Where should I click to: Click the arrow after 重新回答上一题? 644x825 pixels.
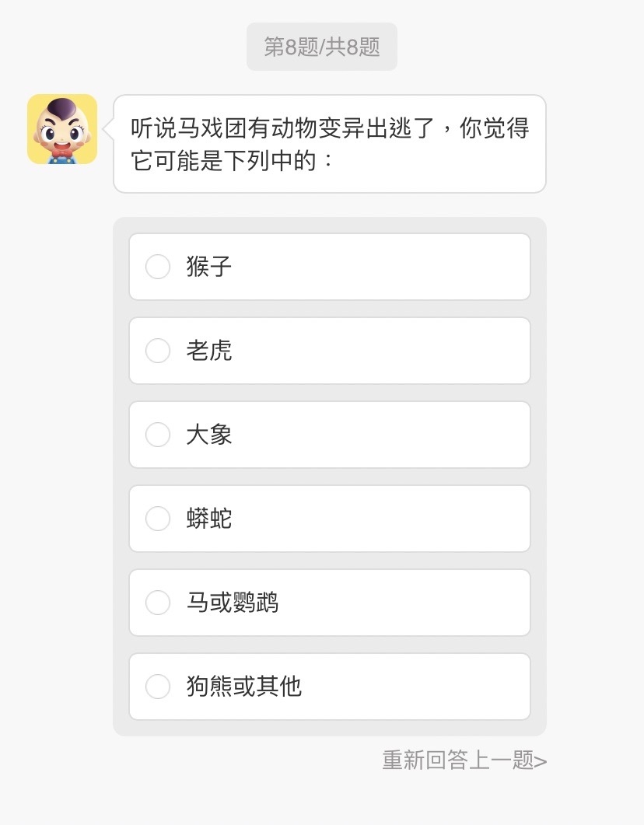click(541, 760)
